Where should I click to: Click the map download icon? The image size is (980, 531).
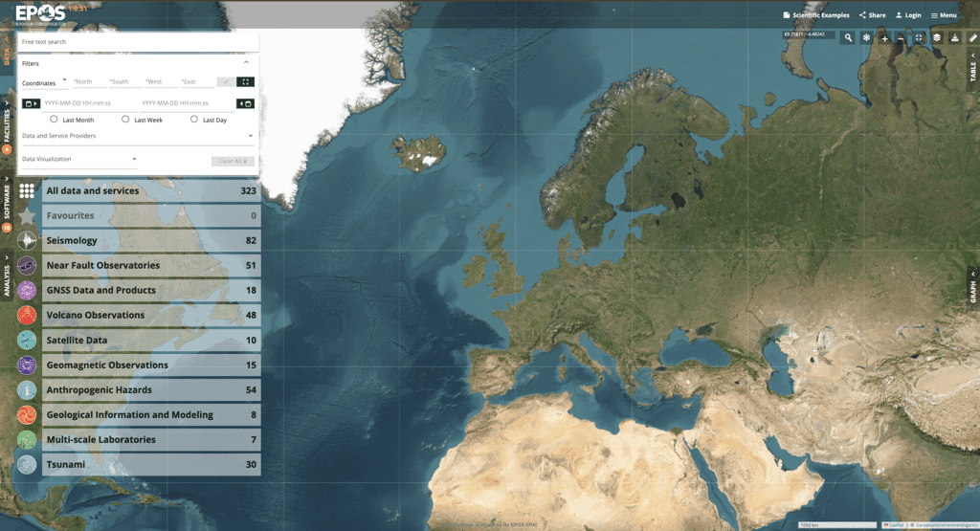[x=954, y=37]
